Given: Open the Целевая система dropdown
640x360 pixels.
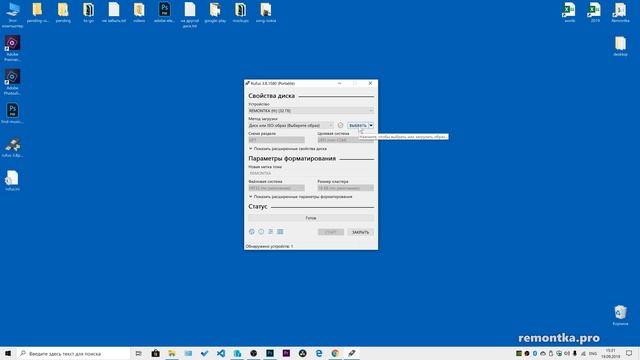Looking at the screenshot, I should [x=345, y=140].
